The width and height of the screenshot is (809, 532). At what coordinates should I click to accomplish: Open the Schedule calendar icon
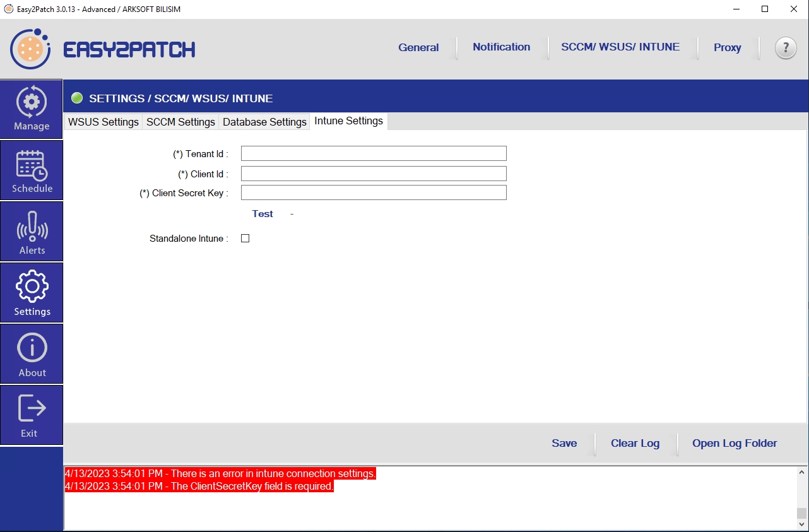[32, 170]
